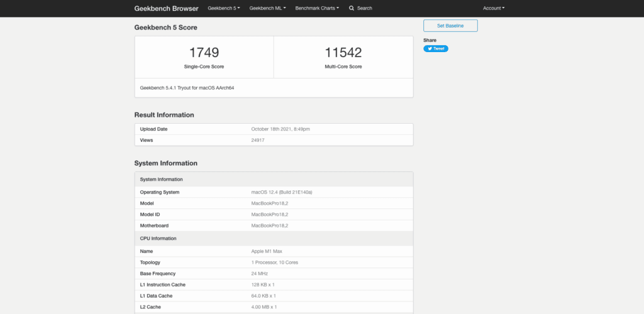Click the Topology row label
This screenshot has width=644, height=314.
pos(150,263)
